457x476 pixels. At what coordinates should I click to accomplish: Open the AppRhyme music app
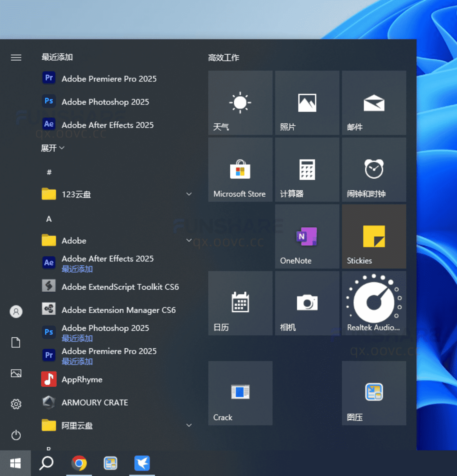coord(82,379)
